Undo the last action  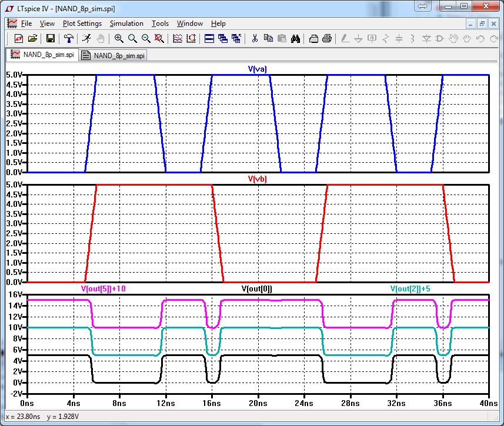coord(479,38)
